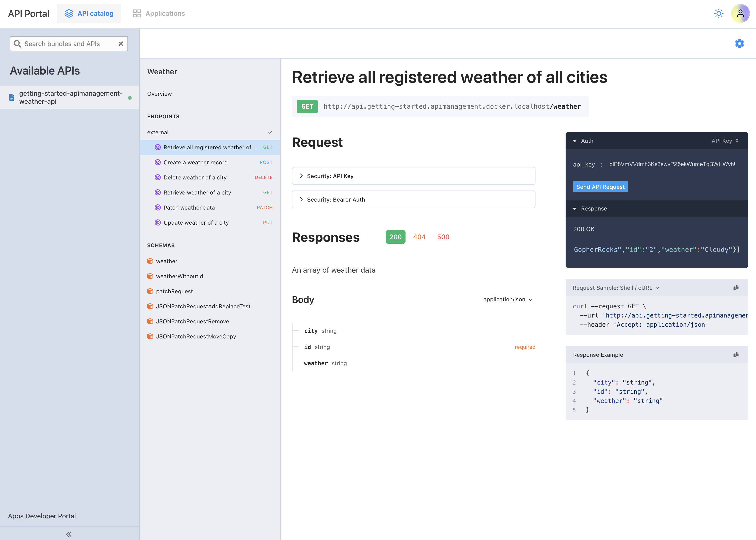This screenshot has height=540, width=756.
Task: Copy the cURL request sample
Action: 736,288
